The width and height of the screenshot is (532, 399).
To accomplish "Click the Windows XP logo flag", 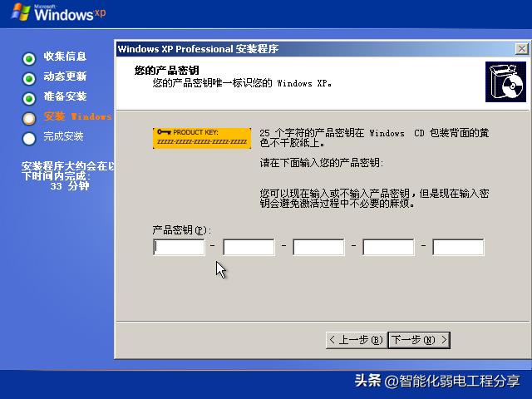I will [x=21, y=12].
